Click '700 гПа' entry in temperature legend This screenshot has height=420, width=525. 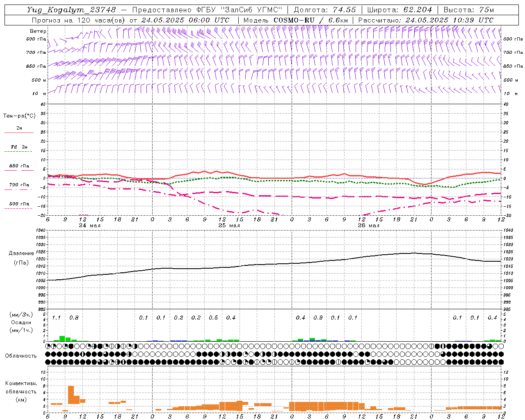tap(19, 185)
